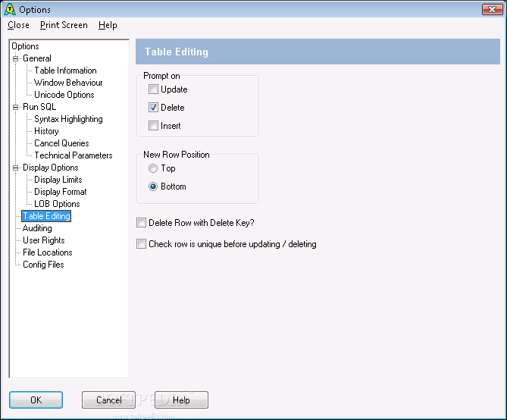Viewport: 507px width, 420px height.
Task: Open Syntax Highlighting settings
Action: [x=68, y=119]
